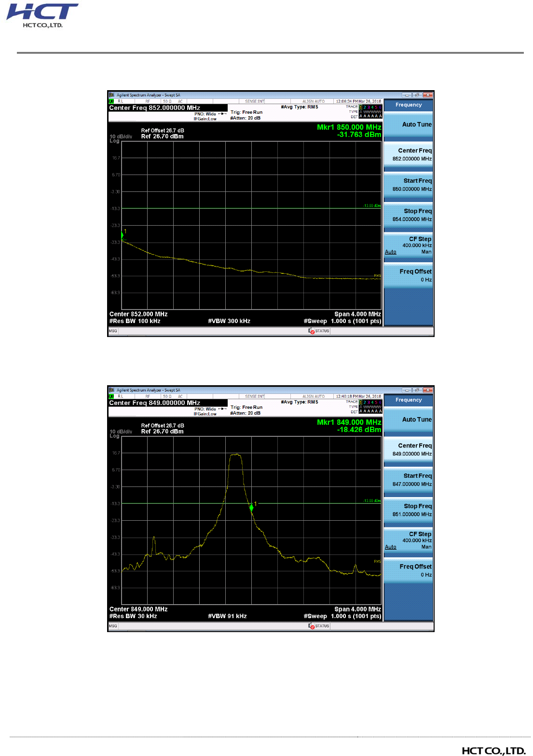Close the 849 MHz Agilent Spectrum Analyzer window
The image size is (533, 756).
[x=427, y=390]
